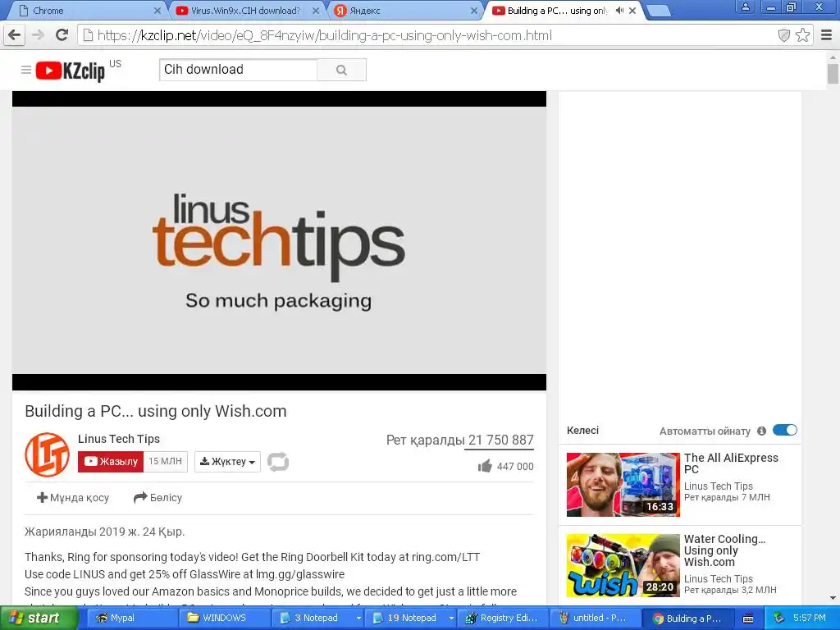
Task: Click the search magnifier button
Action: (341, 70)
